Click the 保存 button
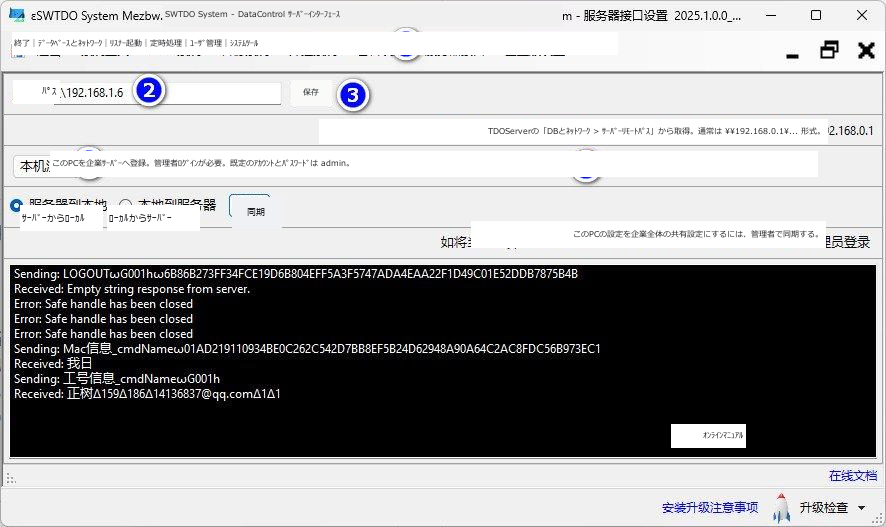The image size is (886, 527). click(x=311, y=92)
